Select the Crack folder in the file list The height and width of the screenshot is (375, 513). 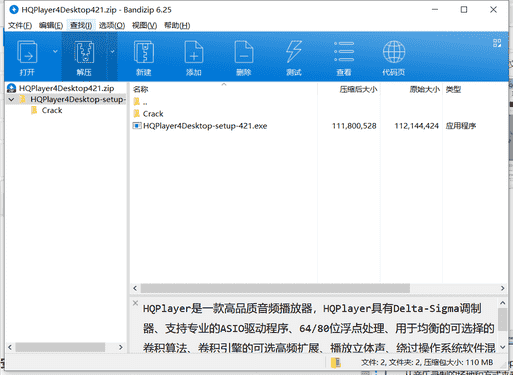click(x=153, y=114)
